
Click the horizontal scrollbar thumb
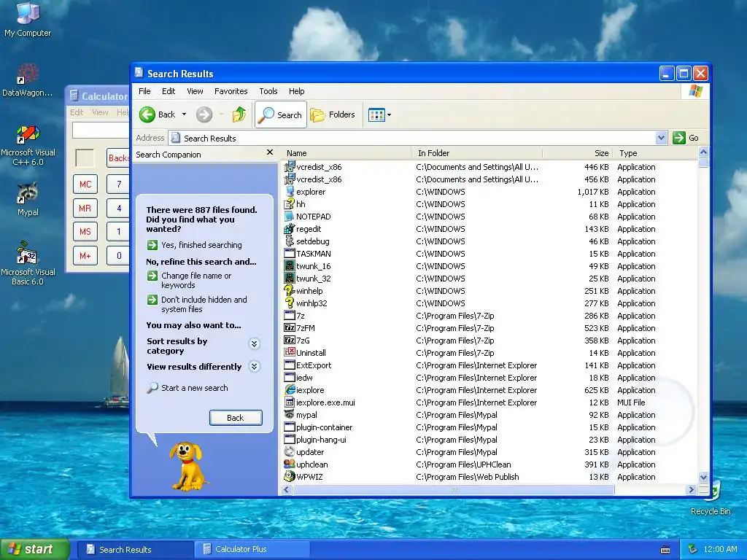(x=454, y=489)
